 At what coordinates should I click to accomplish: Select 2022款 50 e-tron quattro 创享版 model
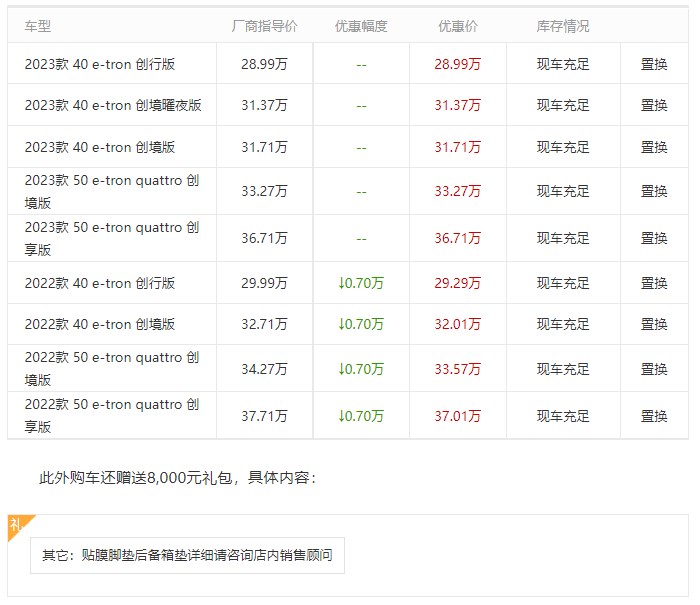(x=112, y=416)
